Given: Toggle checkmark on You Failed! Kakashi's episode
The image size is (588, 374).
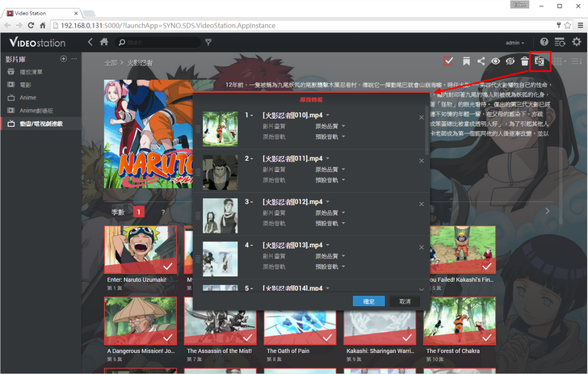Looking at the screenshot, I should (x=487, y=266).
